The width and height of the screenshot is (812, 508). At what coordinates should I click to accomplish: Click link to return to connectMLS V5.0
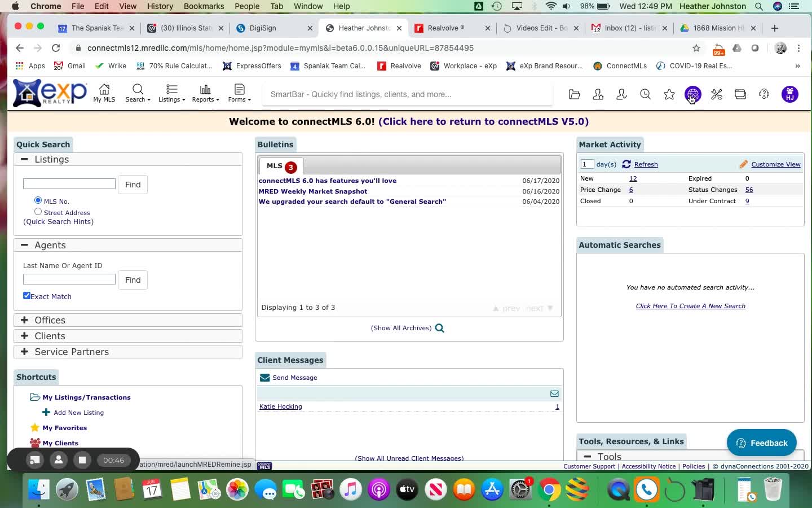click(483, 121)
